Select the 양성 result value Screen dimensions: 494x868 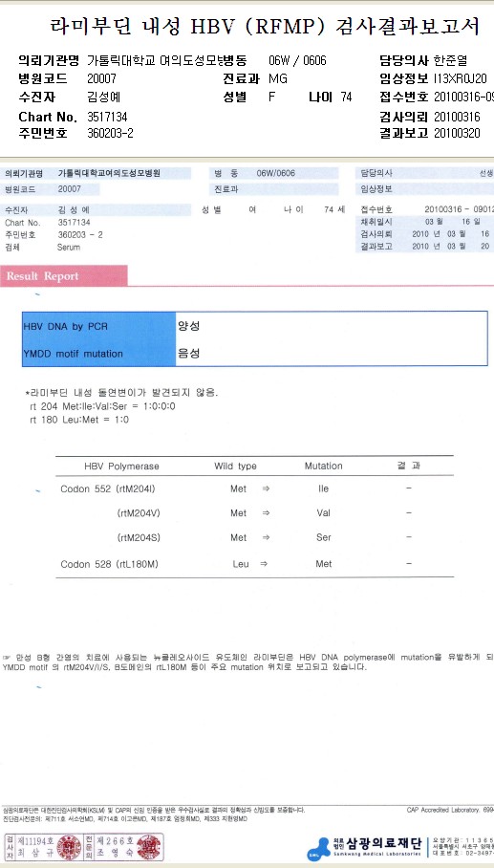pos(188,326)
